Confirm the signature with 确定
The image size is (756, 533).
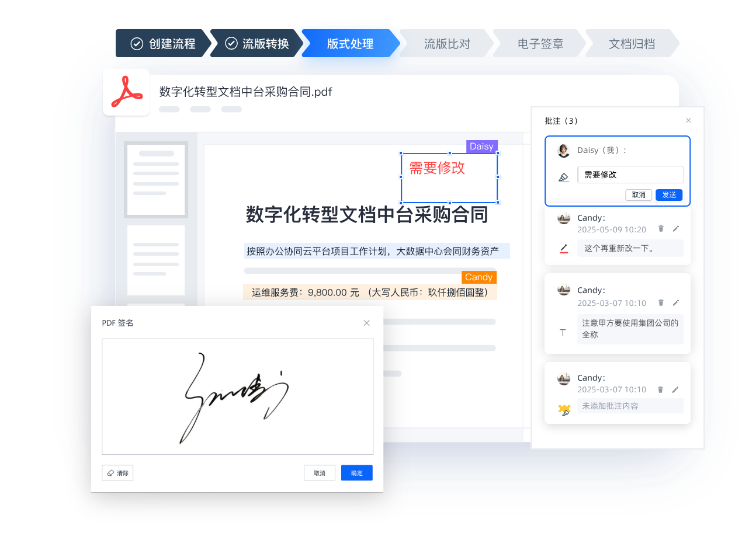coord(356,473)
